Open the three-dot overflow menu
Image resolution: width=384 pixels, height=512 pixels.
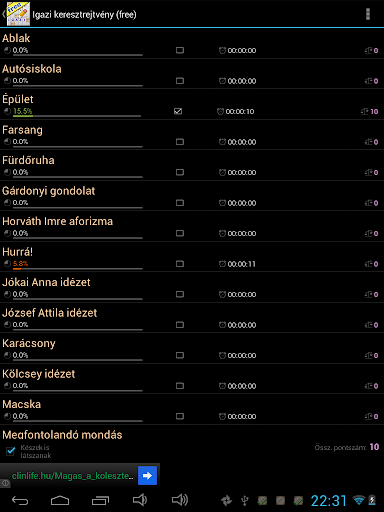click(368, 14)
